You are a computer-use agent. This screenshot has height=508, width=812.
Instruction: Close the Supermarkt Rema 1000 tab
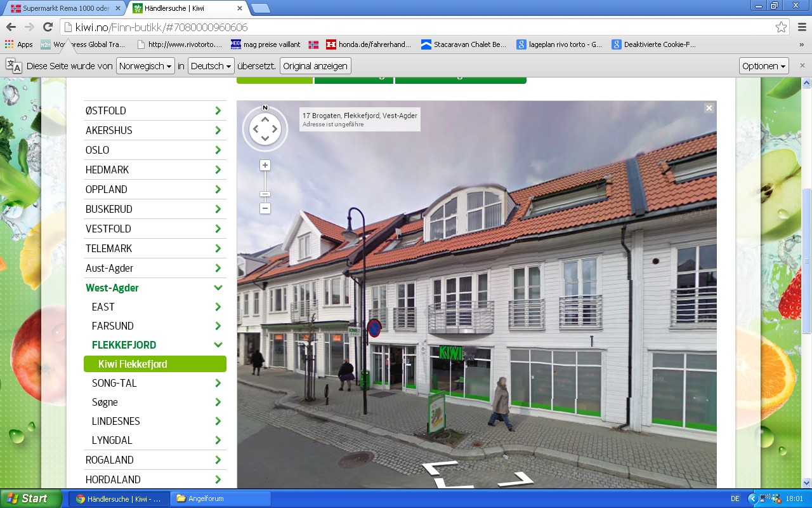(119, 9)
